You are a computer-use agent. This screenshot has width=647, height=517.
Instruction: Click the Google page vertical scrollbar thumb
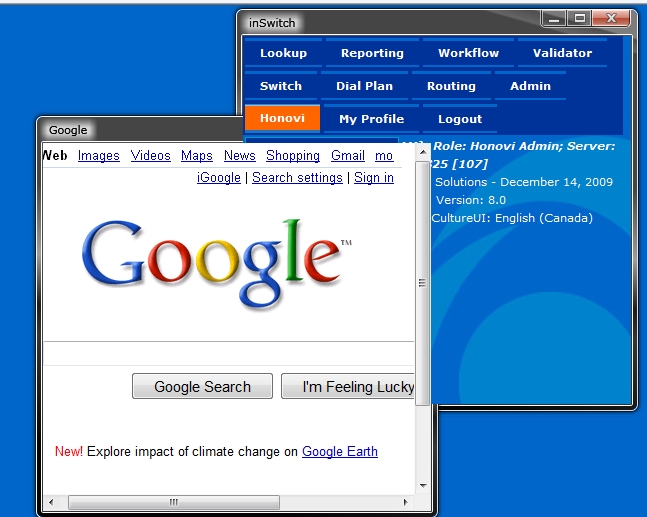[x=423, y=283]
